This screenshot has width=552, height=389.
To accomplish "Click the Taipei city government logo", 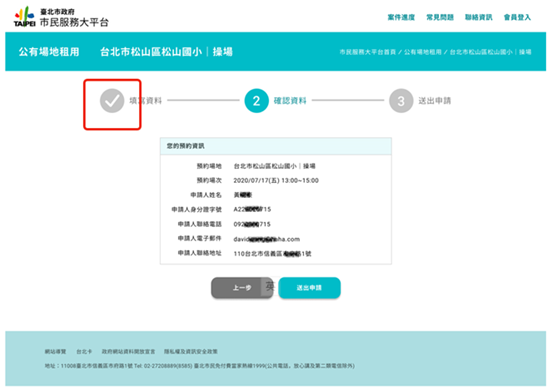I will tap(24, 17).
